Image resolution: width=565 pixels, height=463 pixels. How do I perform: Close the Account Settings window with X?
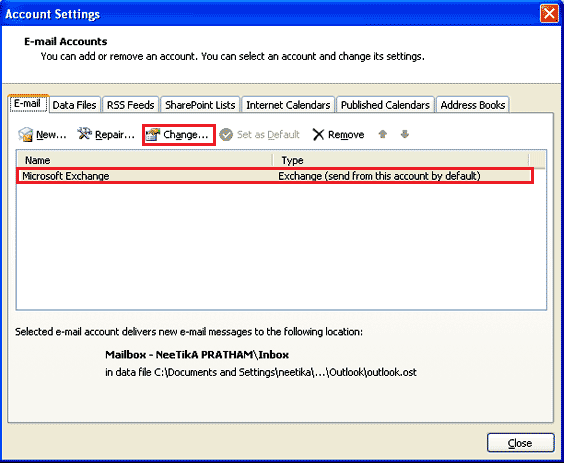[x=549, y=14]
